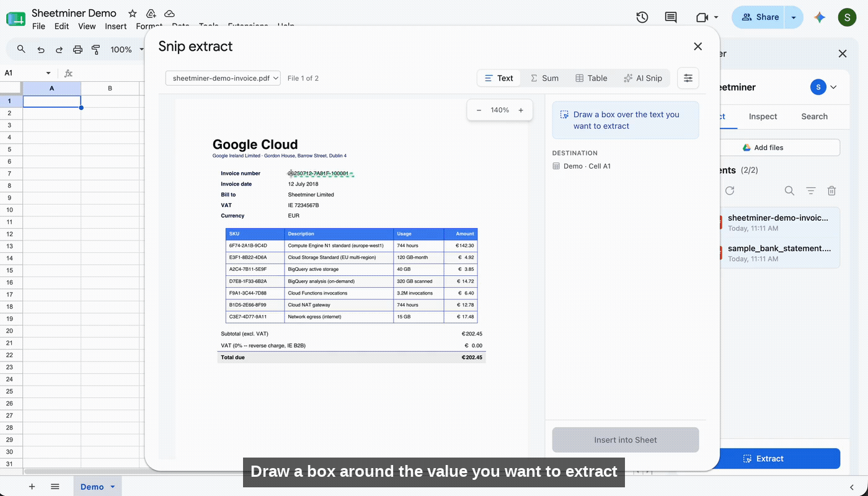Open the comments icon in the header
The width and height of the screenshot is (868, 496).
(x=671, y=17)
